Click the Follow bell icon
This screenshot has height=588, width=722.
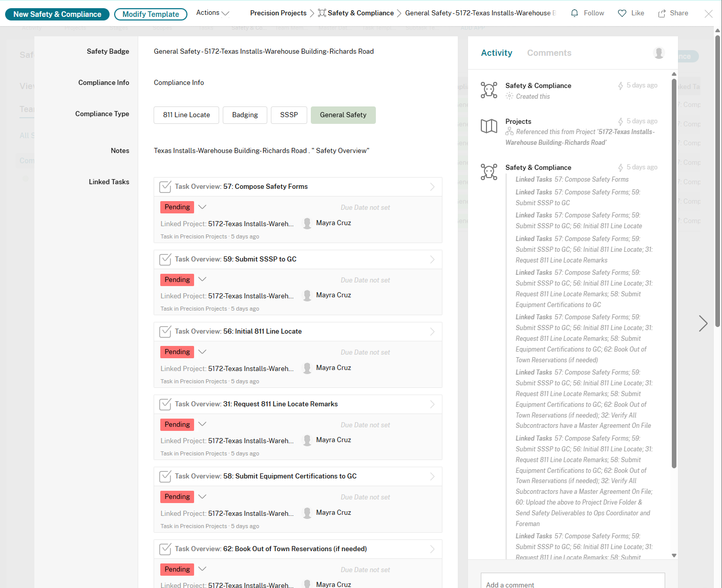pos(574,12)
